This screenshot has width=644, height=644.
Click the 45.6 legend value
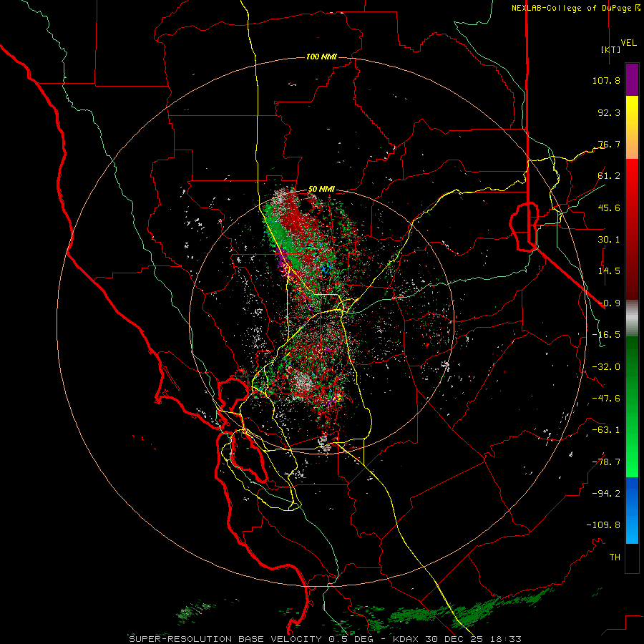(x=609, y=208)
